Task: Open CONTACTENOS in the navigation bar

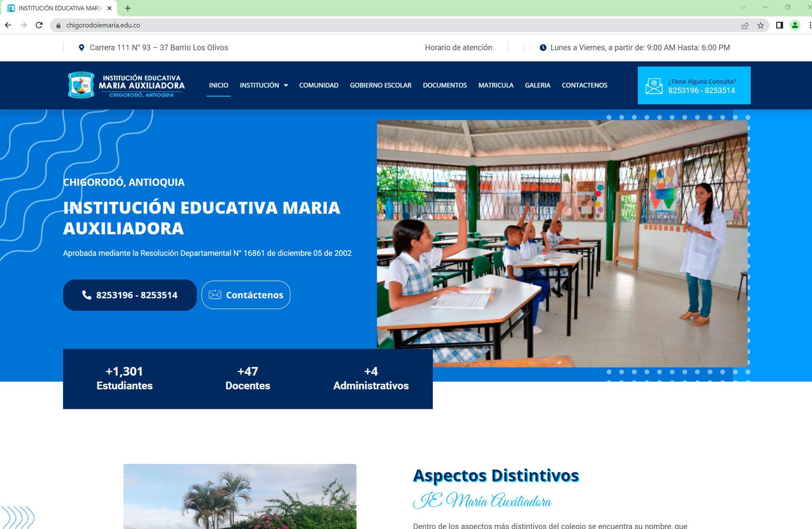Action: coord(584,85)
